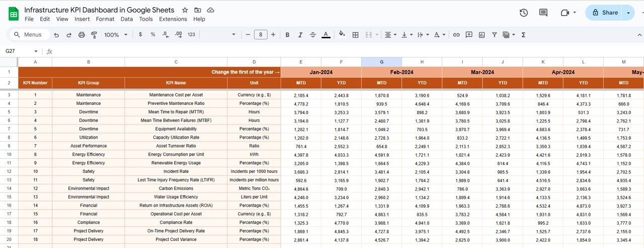Expand the name box dropdown arrow
The image size is (644, 248).
coord(36,51)
